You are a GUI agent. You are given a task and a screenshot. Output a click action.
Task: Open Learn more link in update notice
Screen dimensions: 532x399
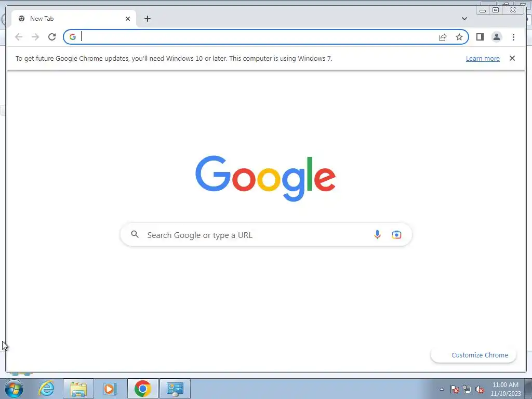(x=483, y=58)
